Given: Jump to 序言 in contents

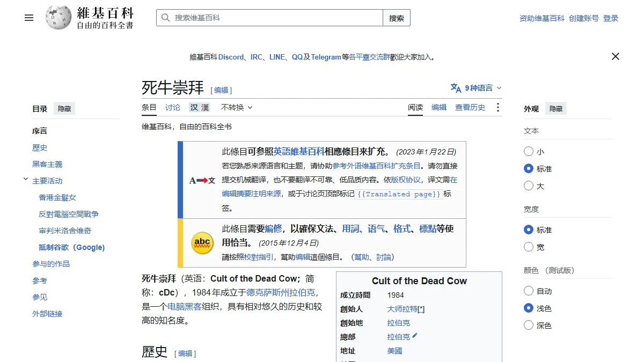Looking at the screenshot, I should click(40, 131).
